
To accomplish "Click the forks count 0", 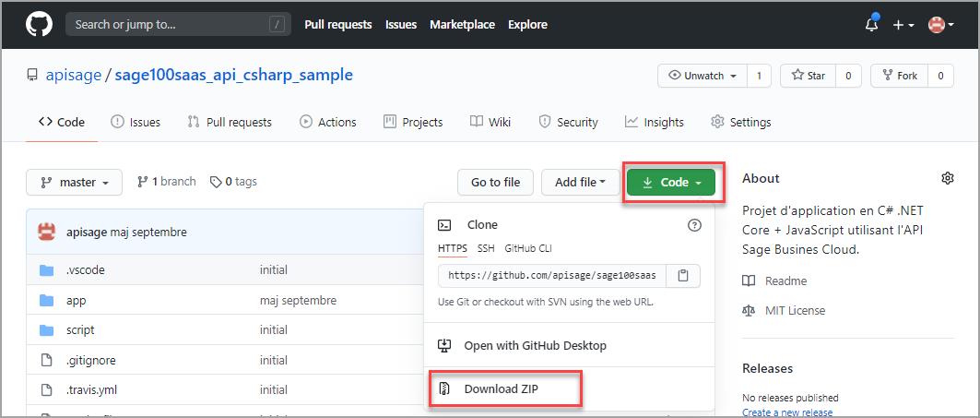I will (940, 76).
